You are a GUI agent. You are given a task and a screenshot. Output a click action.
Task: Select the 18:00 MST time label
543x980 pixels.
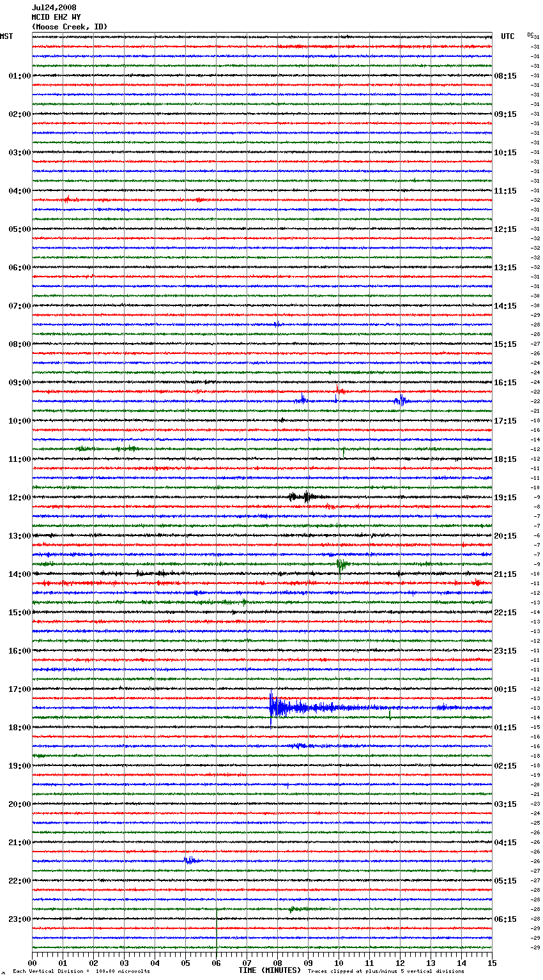[20, 728]
